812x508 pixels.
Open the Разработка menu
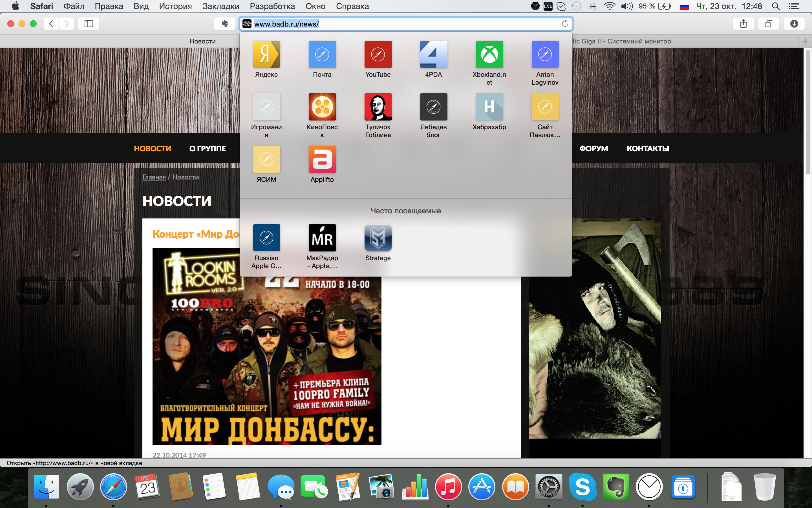pos(272,6)
